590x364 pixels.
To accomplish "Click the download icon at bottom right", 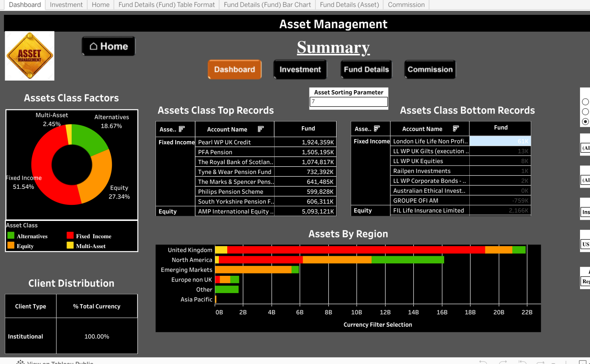I will pos(584,362).
